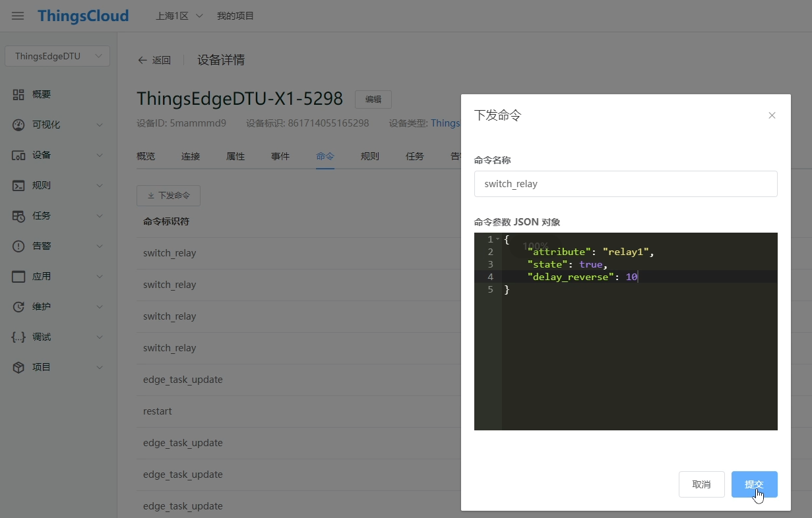Click the "state": true line
812x518 pixels.
coord(568,264)
